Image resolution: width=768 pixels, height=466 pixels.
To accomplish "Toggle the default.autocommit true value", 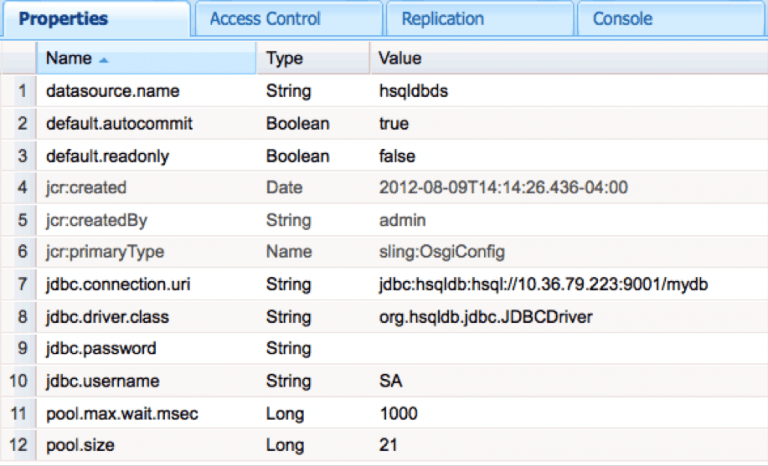I will pos(394,124).
